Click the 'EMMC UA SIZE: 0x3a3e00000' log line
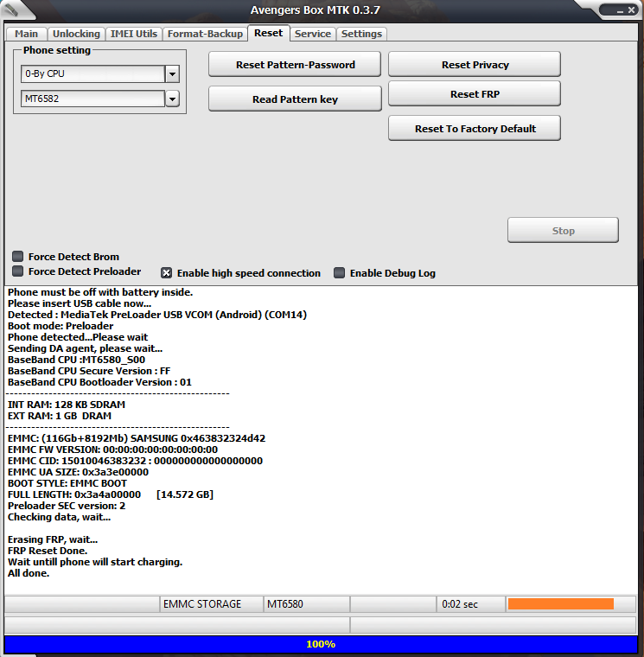This screenshot has height=657, width=644. click(78, 472)
